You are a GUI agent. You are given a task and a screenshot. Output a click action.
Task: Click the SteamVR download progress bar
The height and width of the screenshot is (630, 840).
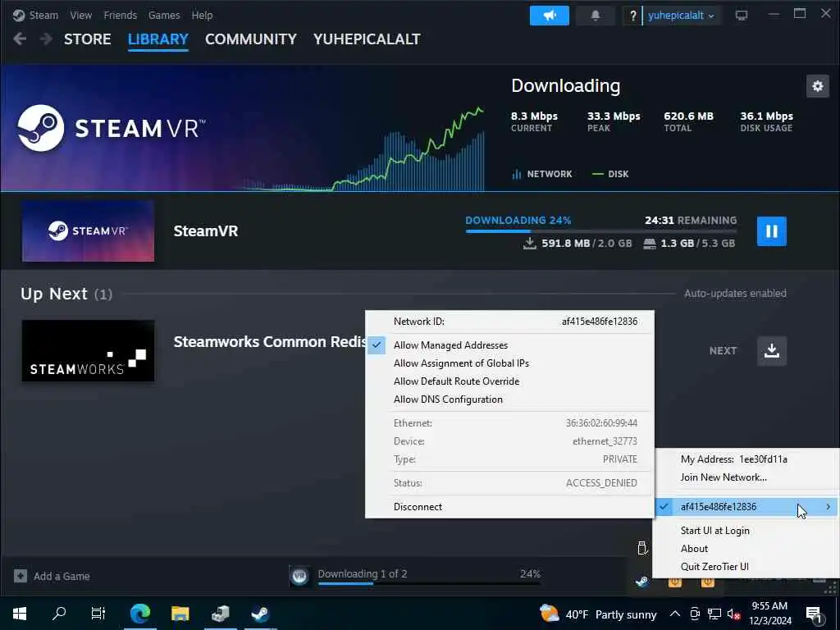tap(601, 231)
